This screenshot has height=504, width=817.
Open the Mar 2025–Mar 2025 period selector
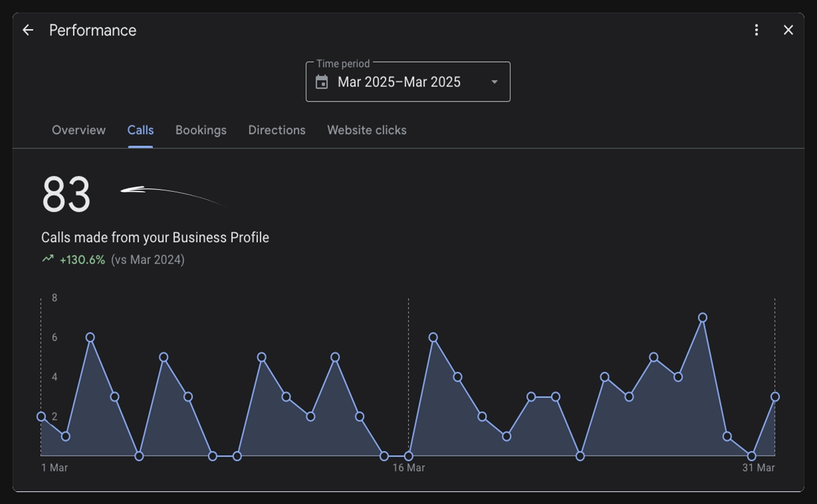408,82
